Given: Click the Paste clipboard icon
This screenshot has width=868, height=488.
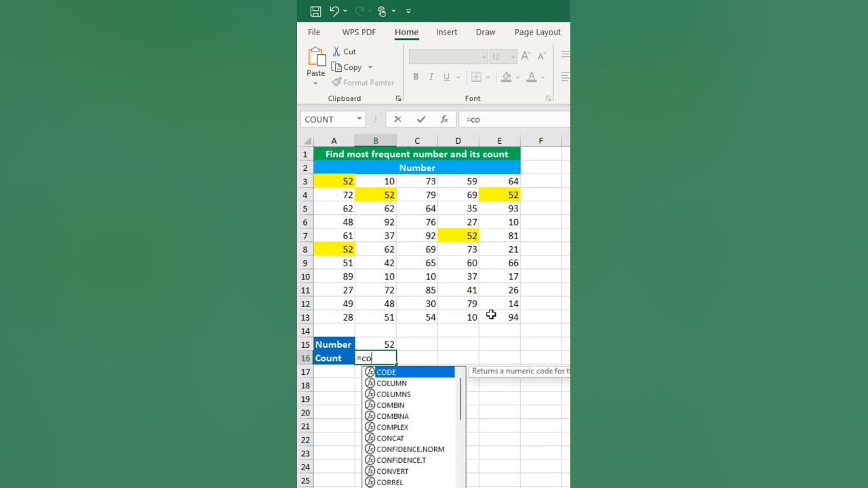Looking at the screenshot, I should 316,56.
